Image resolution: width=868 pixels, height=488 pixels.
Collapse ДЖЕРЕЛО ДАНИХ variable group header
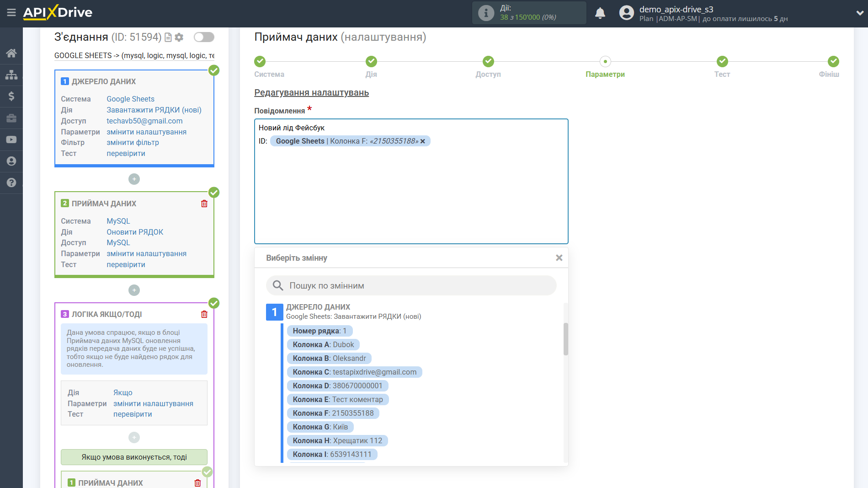344,311
